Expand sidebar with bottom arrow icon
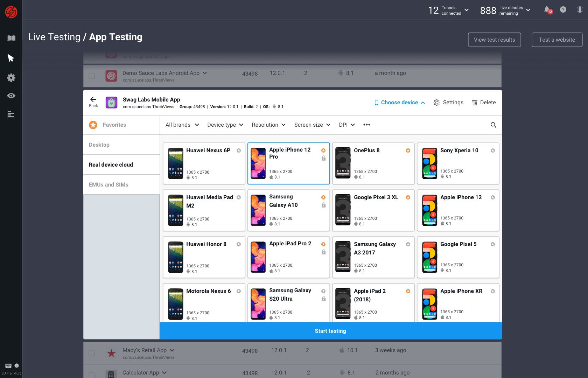 tap(16, 365)
